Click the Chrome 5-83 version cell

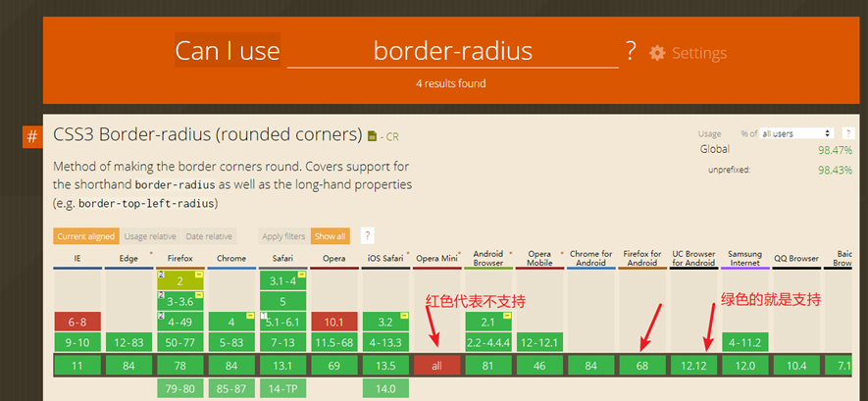[231, 343]
